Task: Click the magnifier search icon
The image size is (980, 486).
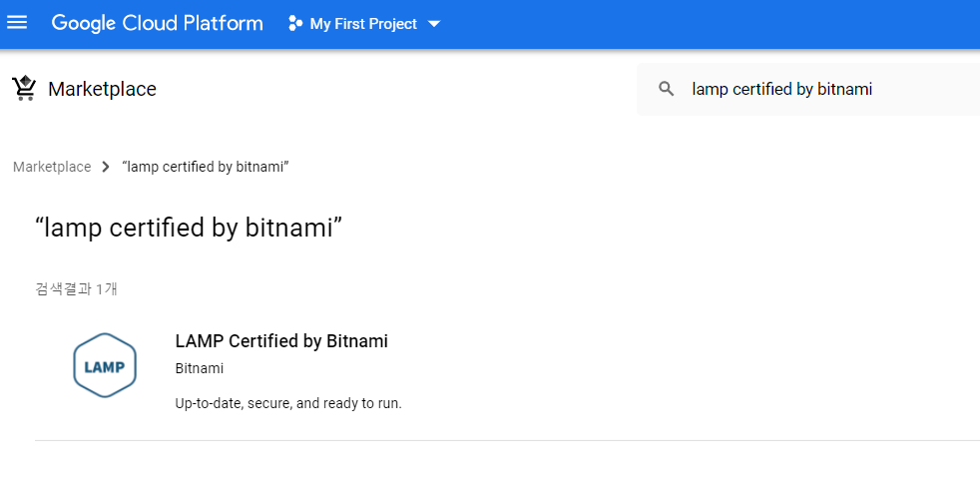Action: pos(667,90)
